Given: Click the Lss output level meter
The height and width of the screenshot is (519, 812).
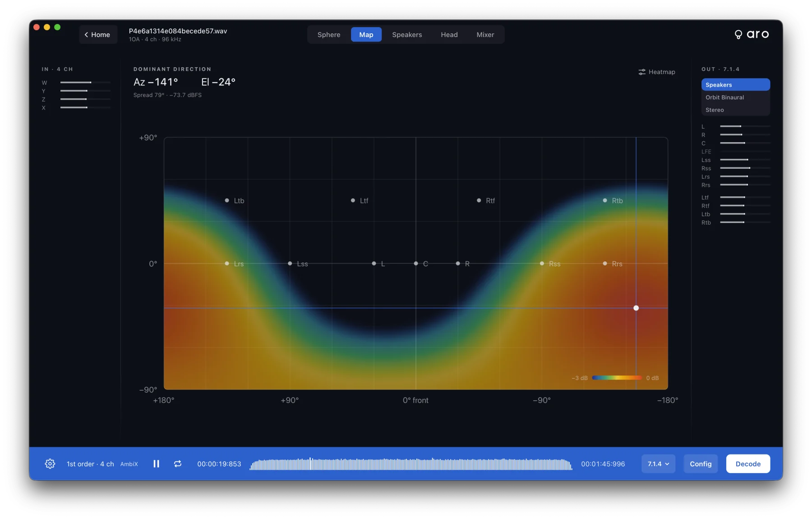Looking at the screenshot, I should pos(745,160).
